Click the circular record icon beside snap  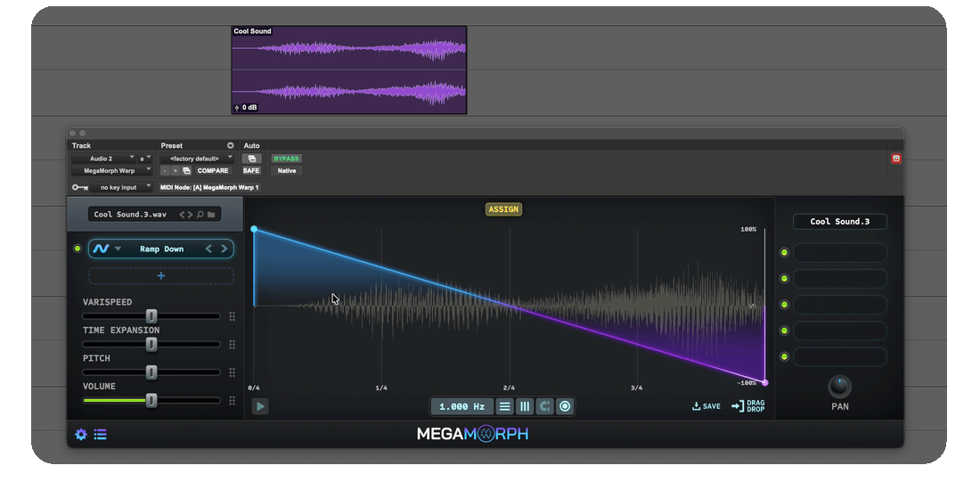click(x=565, y=406)
